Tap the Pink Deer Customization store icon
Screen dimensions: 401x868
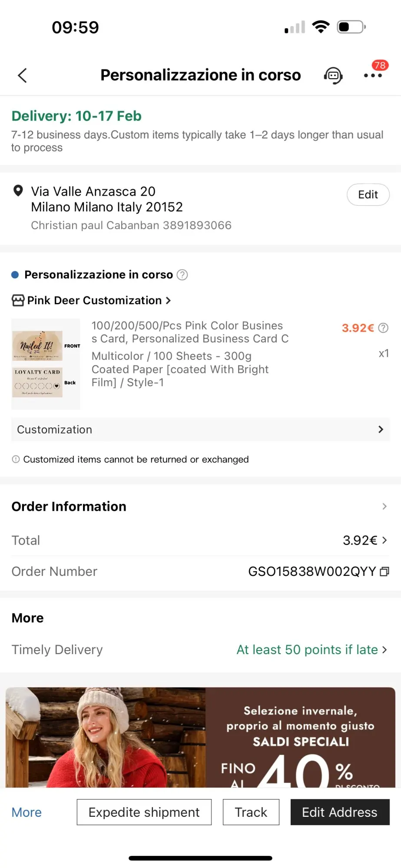[x=18, y=300]
